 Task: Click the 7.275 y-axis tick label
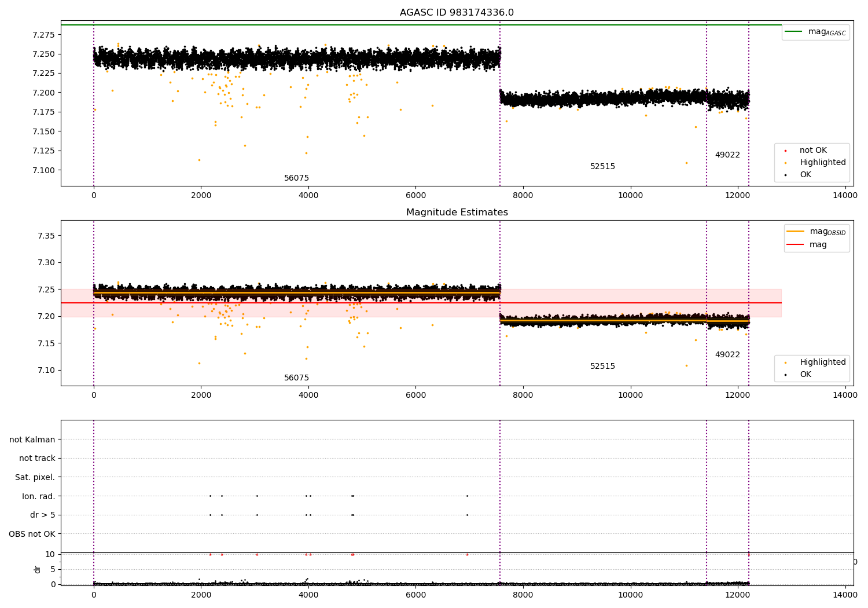click(43, 35)
